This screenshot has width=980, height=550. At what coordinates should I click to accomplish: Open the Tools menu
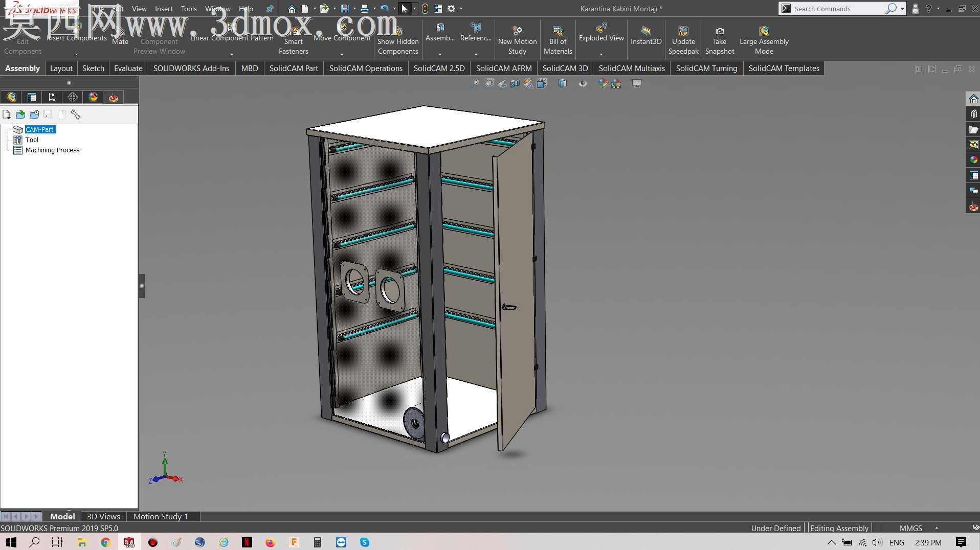click(x=189, y=9)
